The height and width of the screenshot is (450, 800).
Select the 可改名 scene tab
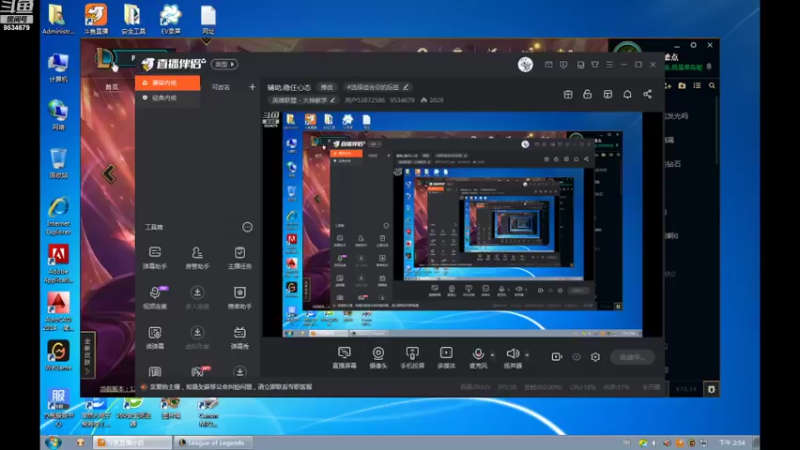221,87
